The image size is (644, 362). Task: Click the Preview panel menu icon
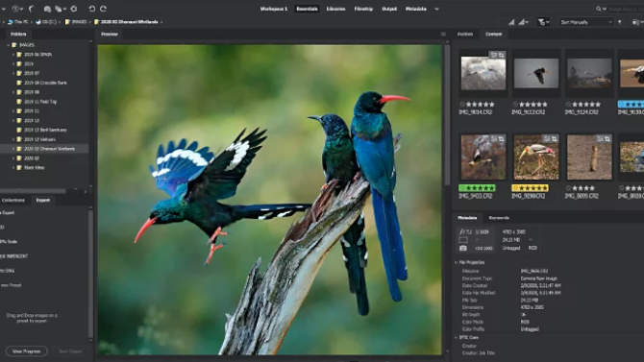coord(443,35)
